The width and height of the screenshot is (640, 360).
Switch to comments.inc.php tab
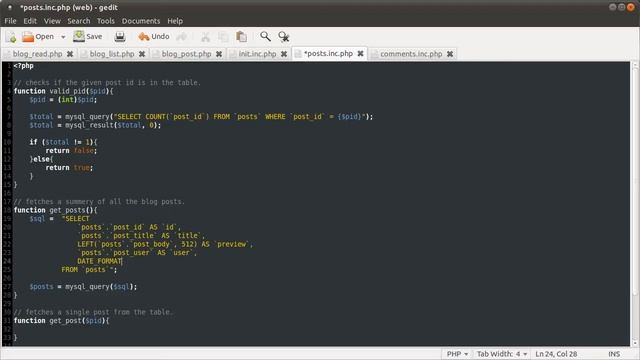(x=411, y=54)
